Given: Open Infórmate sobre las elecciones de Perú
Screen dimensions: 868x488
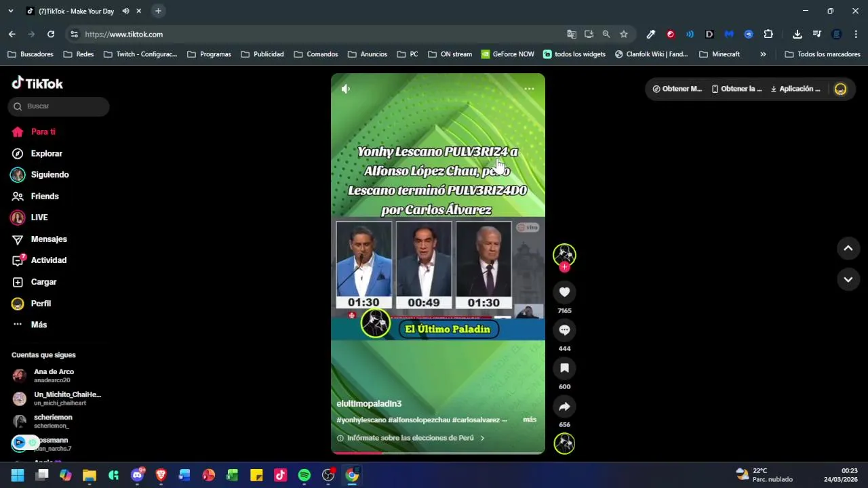Looking at the screenshot, I should [x=411, y=438].
